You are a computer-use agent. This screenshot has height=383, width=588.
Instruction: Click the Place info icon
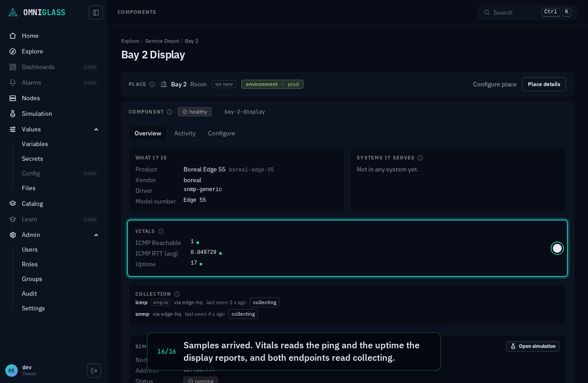[152, 84]
